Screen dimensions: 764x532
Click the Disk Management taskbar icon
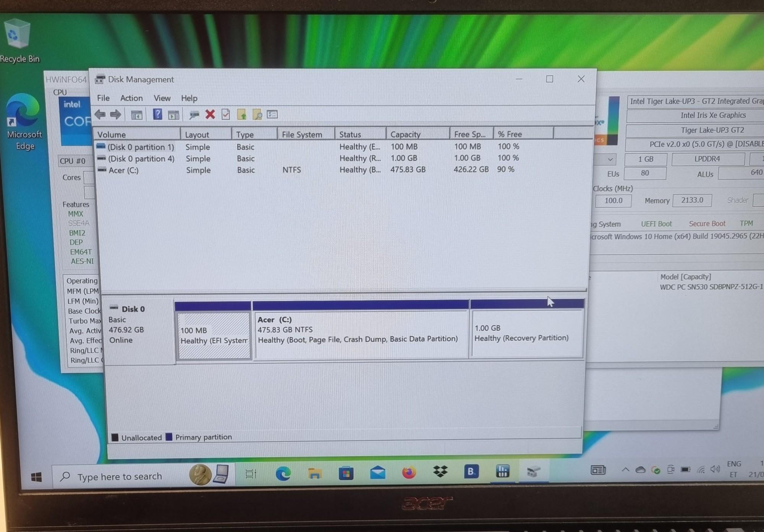pyautogui.click(x=533, y=471)
